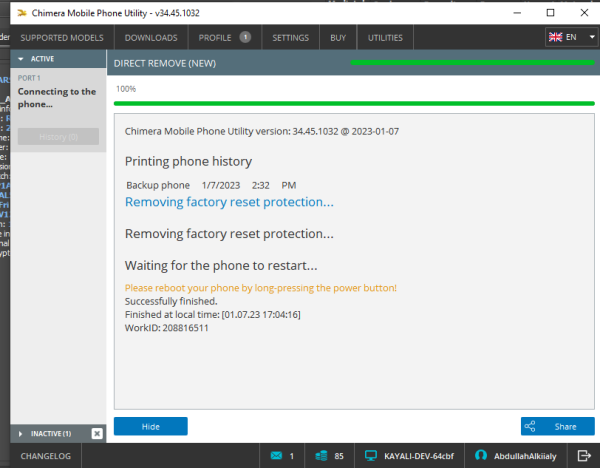Click the reboot phone warning text
The height and width of the screenshot is (468, 600).
coord(261,288)
